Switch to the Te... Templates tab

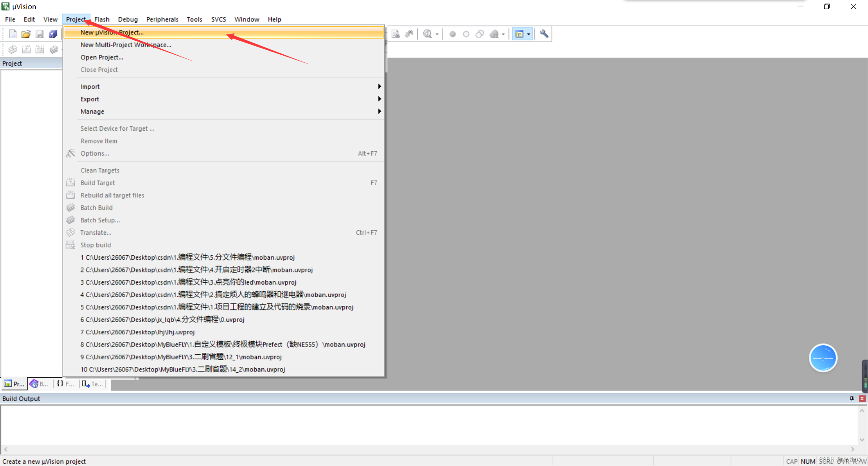click(x=93, y=384)
